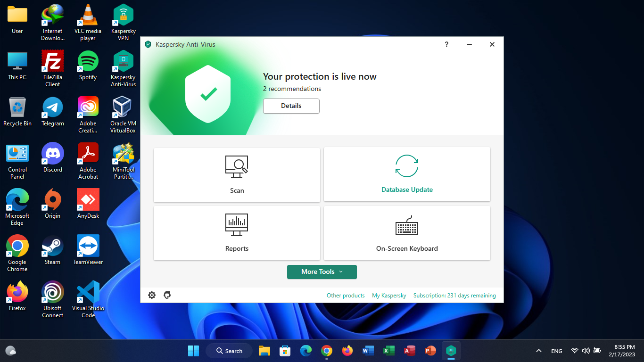
Task: Select the Visual Studio Code desktop icon
Action: [88, 300]
